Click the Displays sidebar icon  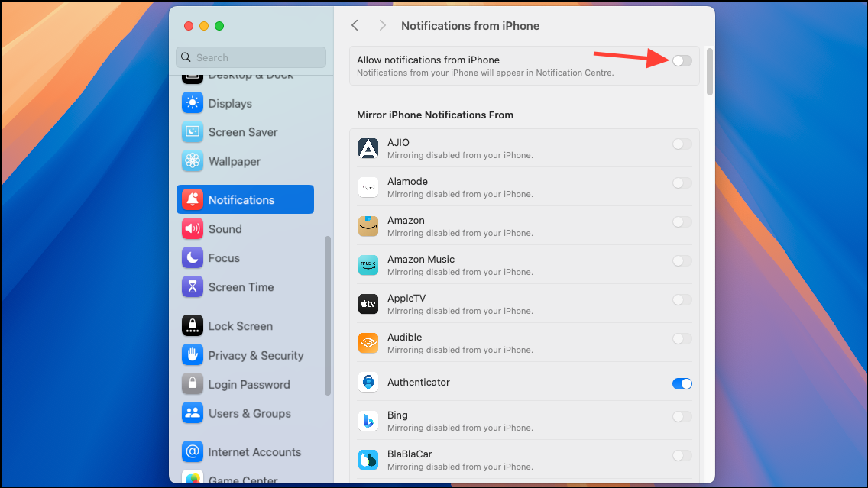tap(192, 103)
